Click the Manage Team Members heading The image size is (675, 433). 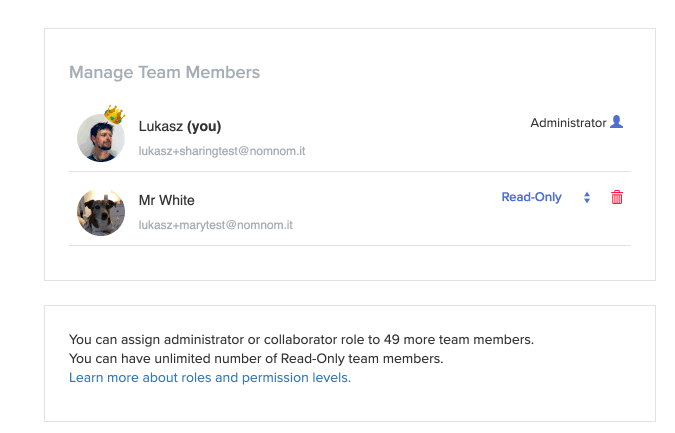(x=164, y=72)
